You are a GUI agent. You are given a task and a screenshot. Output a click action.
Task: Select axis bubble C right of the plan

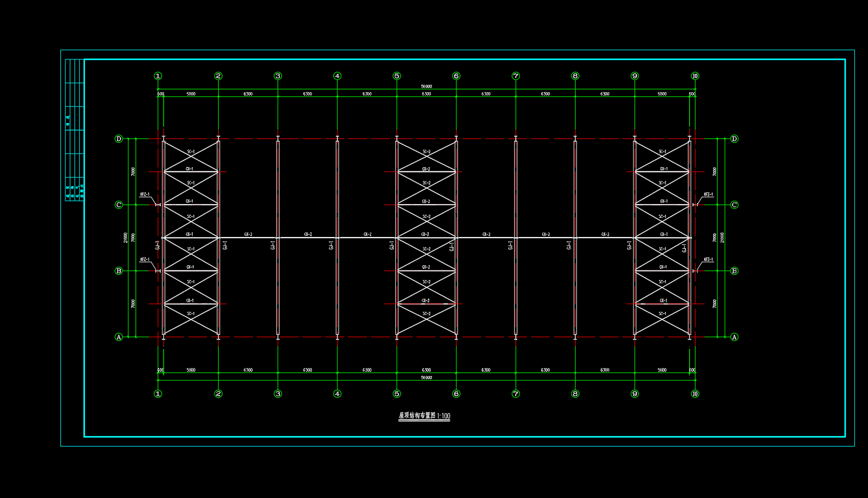[x=734, y=205]
